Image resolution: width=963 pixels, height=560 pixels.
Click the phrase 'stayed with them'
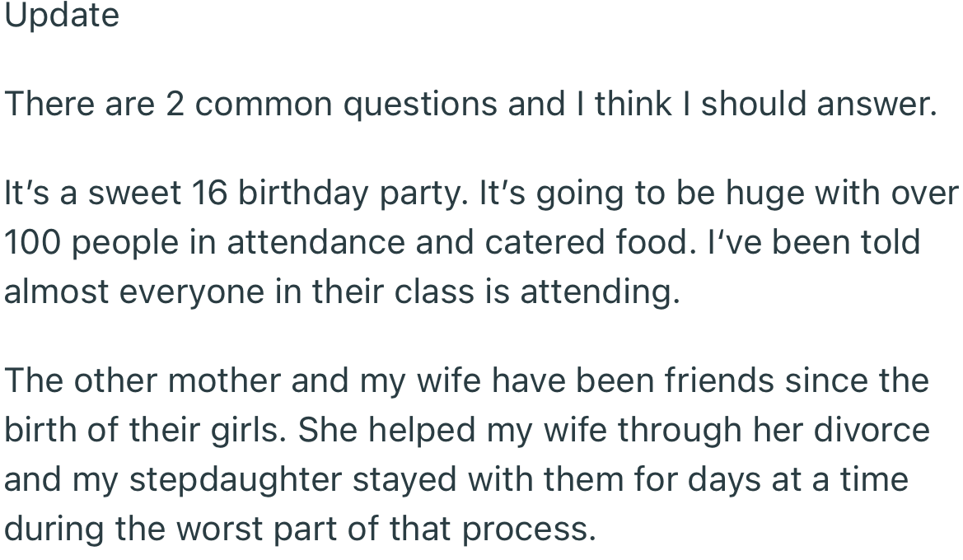click(454, 480)
